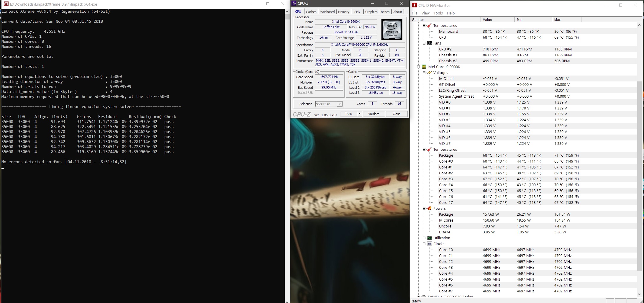This screenshot has width=644, height=303.
Task: Select the Uncore power row
Action: tap(524, 226)
